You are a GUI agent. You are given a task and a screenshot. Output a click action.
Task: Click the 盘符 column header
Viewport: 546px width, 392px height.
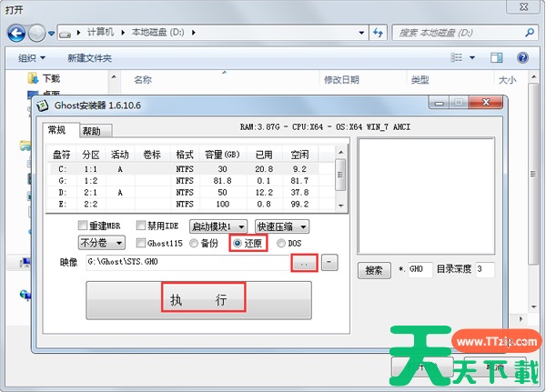(x=62, y=155)
